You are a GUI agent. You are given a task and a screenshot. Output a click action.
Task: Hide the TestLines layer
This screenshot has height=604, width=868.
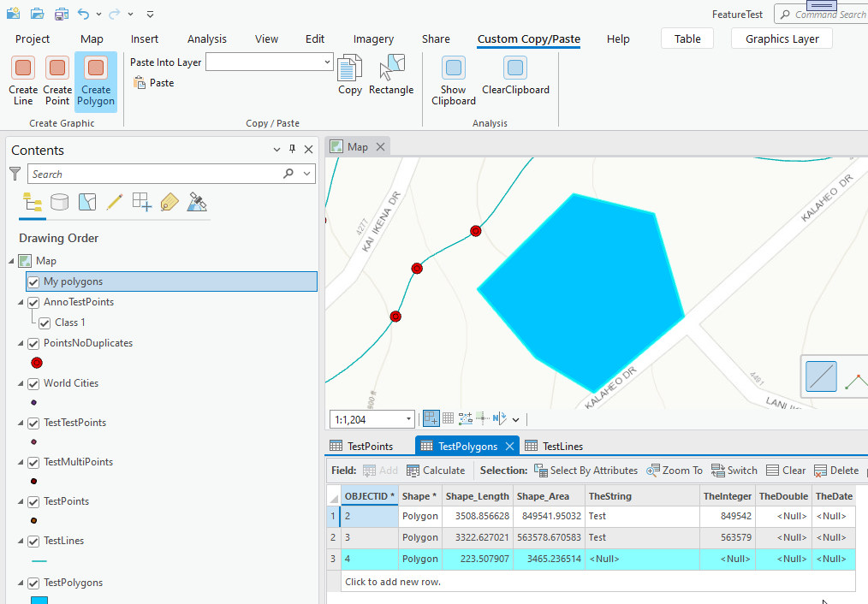pyautogui.click(x=33, y=541)
